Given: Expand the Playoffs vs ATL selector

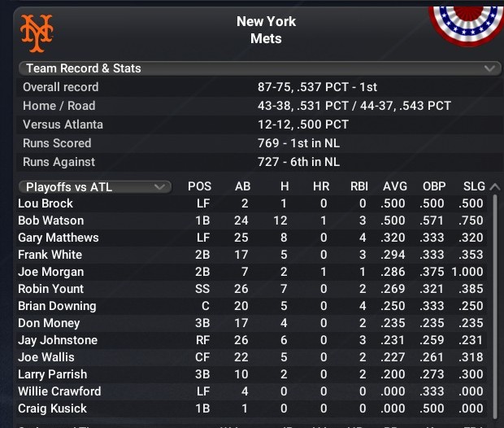Looking at the screenshot, I should [x=94, y=186].
